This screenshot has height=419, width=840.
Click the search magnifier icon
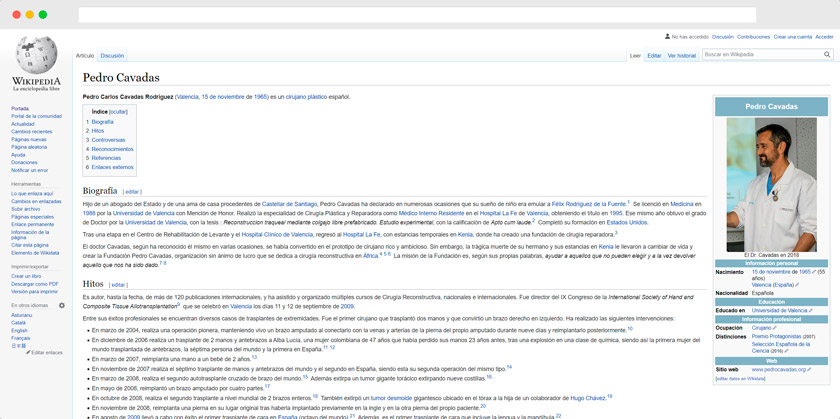(x=827, y=55)
